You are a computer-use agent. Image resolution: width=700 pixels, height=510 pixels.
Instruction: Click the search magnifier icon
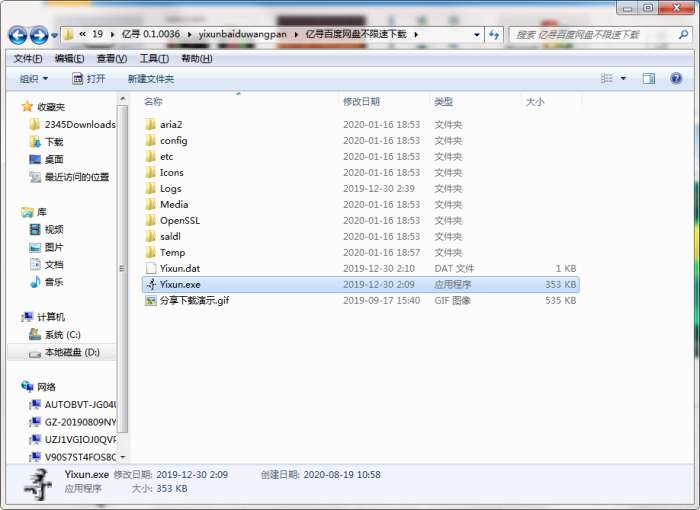coord(683,34)
